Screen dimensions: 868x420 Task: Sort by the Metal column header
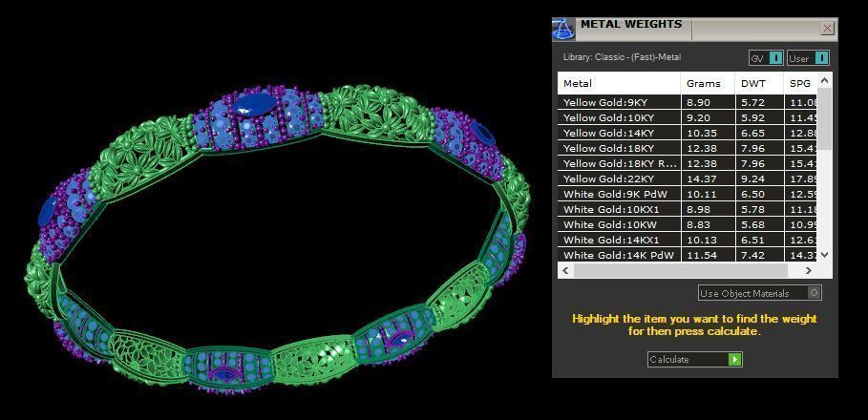[619, 84]
